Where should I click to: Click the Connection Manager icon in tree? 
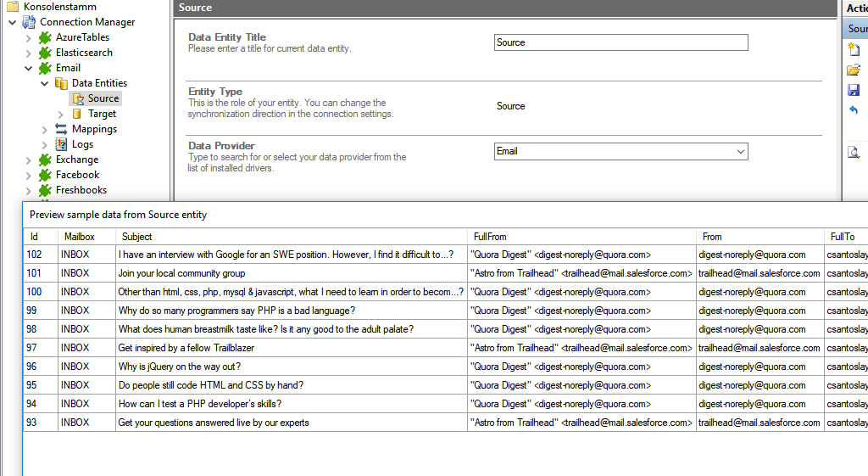pos(29,22)
